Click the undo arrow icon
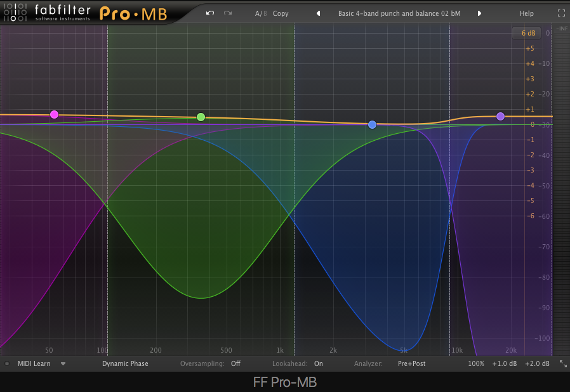 (x=209, y=13)
